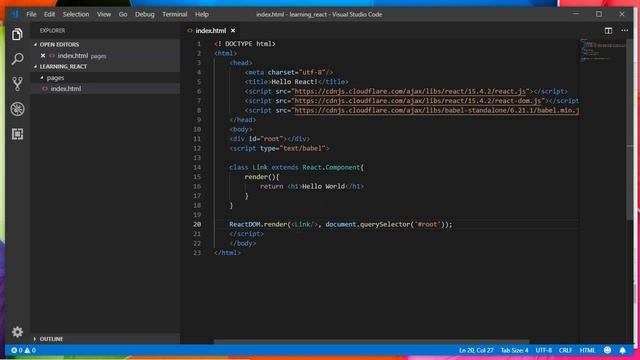
Task: Change UTF-8 file encoding
Action: click(x=543, y=350)
